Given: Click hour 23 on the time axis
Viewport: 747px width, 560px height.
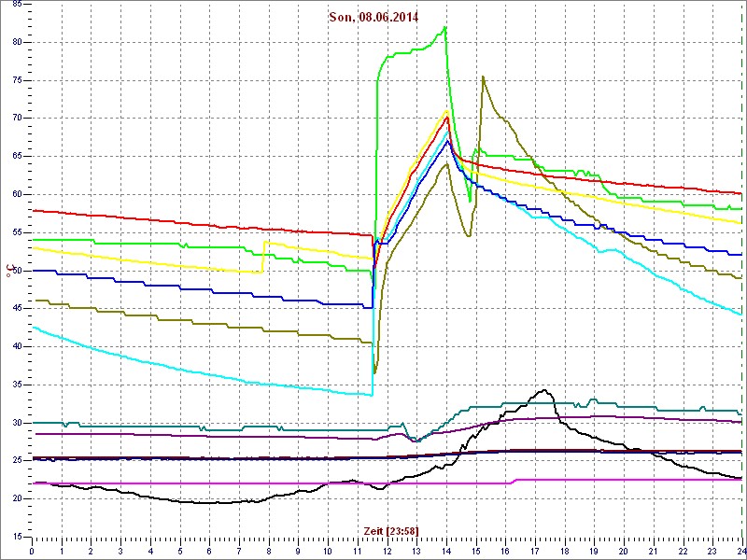Looking at the screenshot, I should (712, 552).
